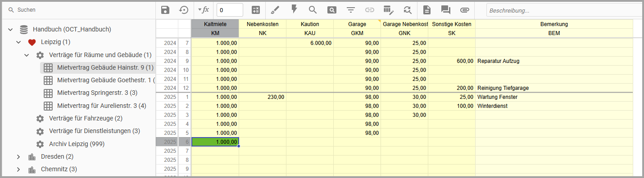644x178 pixels.
Task: Click the 6.000,00 Kaution cell
Action: [310, 43]
